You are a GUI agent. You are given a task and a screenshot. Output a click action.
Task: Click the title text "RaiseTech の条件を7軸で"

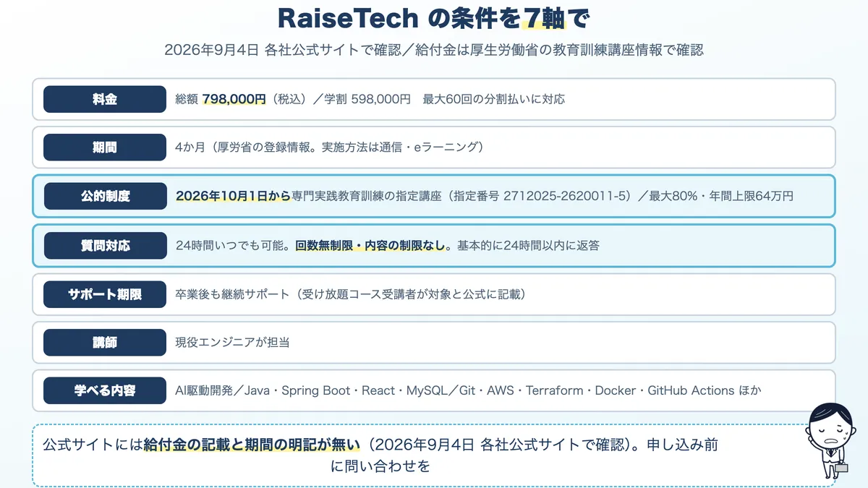tap(433, 17)
